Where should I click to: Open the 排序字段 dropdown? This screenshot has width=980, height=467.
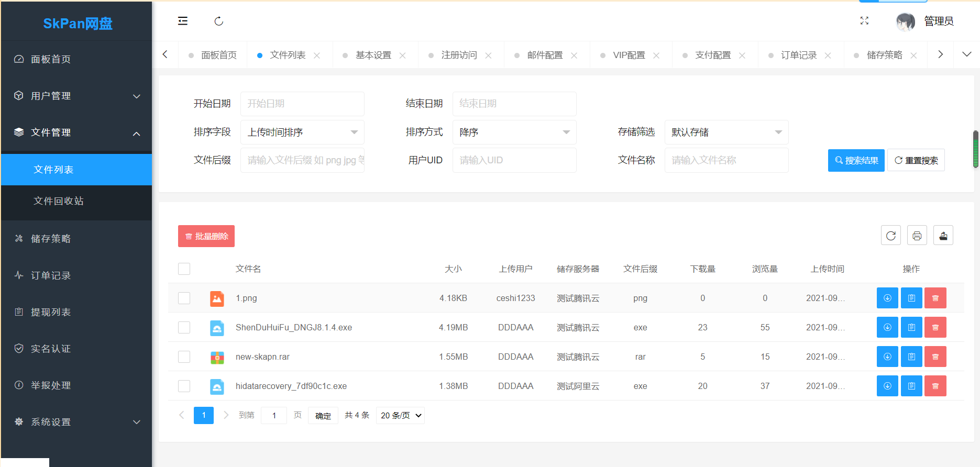tap(302, 132)
